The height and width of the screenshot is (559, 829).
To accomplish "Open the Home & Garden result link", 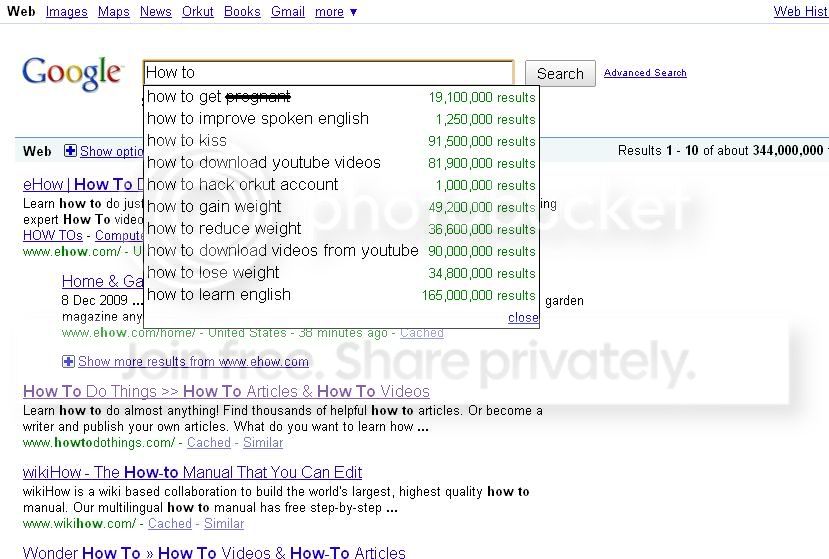I will tap(103, 281).
